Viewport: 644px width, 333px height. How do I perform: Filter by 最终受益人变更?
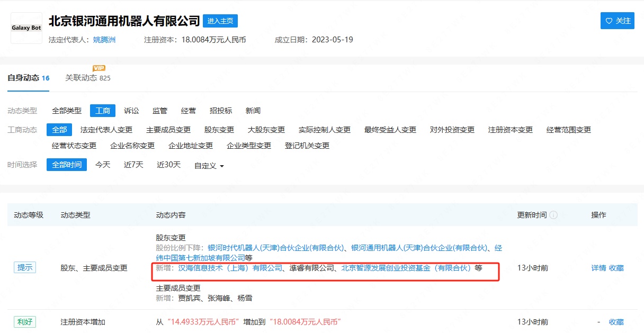tap(390, 130)
